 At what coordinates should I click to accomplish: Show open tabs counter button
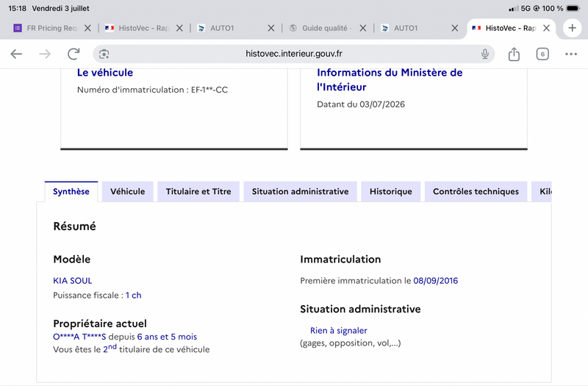(x=542, y=54)
